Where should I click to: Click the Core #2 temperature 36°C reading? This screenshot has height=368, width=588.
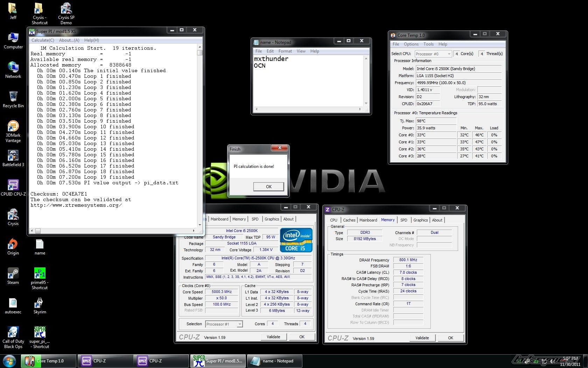click(x=436, y=149)
